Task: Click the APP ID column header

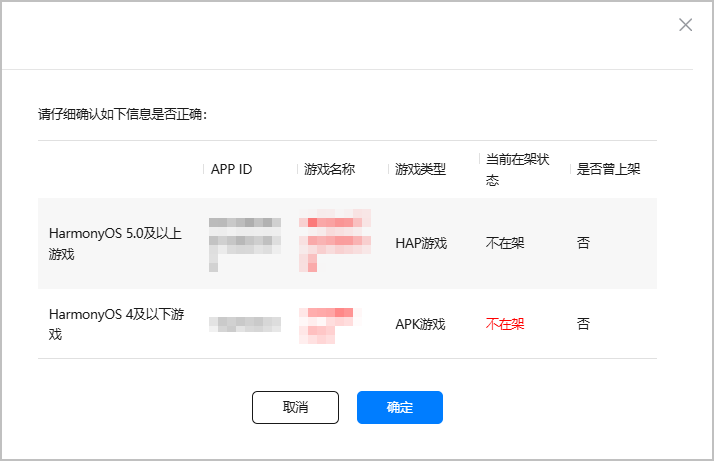Action: pyautogui.click(x=231, y=169)
